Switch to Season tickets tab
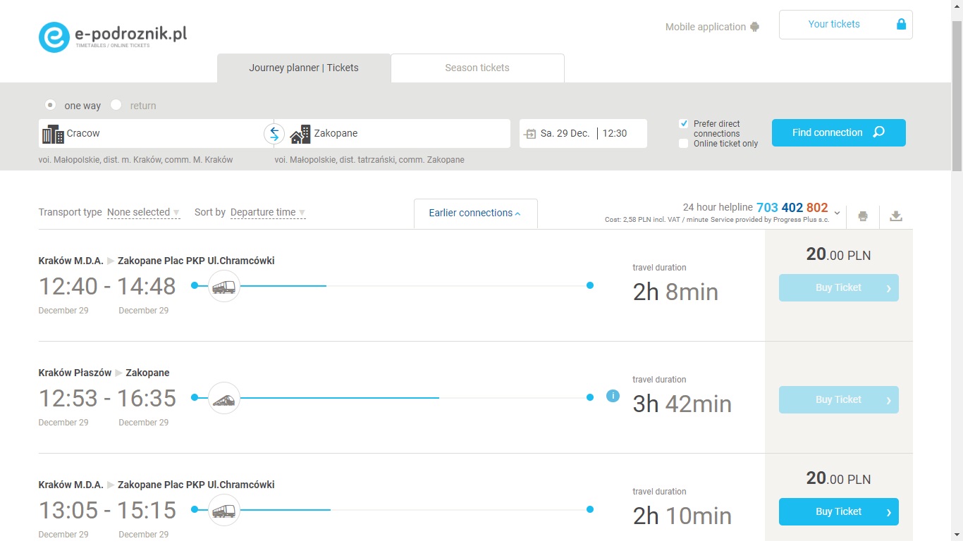The height and width of the screenshot is (560, 963). point(477,68)
